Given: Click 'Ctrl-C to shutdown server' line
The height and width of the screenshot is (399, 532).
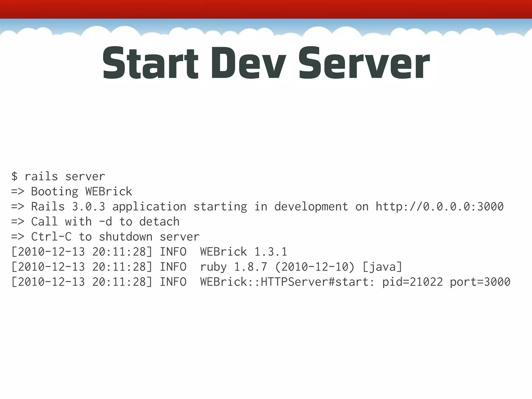Looking at the screenshot, I should pyautogui.click(x=115, y=237).
